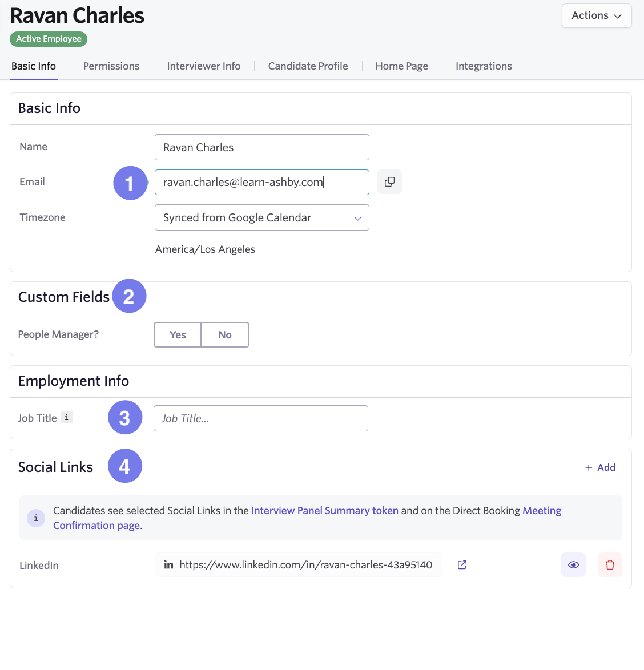The height and width of the screenshot is (670, 644).
Task: Click the Active Employee status badge
Action: pos(49,39)
